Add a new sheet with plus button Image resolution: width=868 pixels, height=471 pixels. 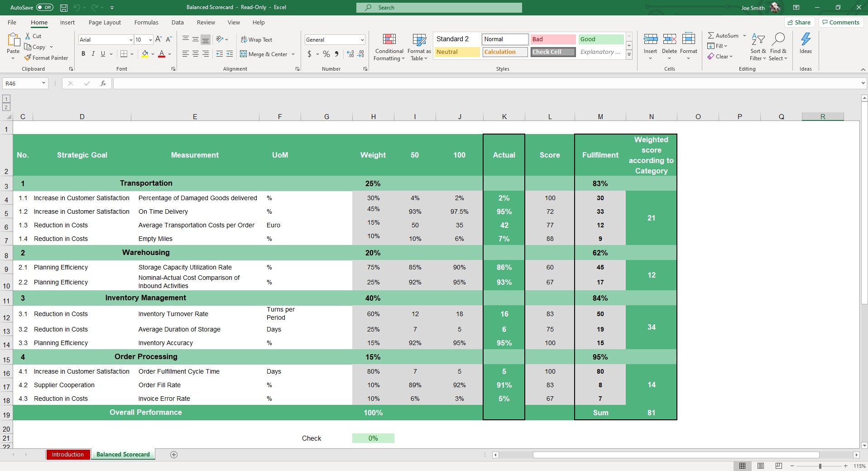click(x=174, y=455)
